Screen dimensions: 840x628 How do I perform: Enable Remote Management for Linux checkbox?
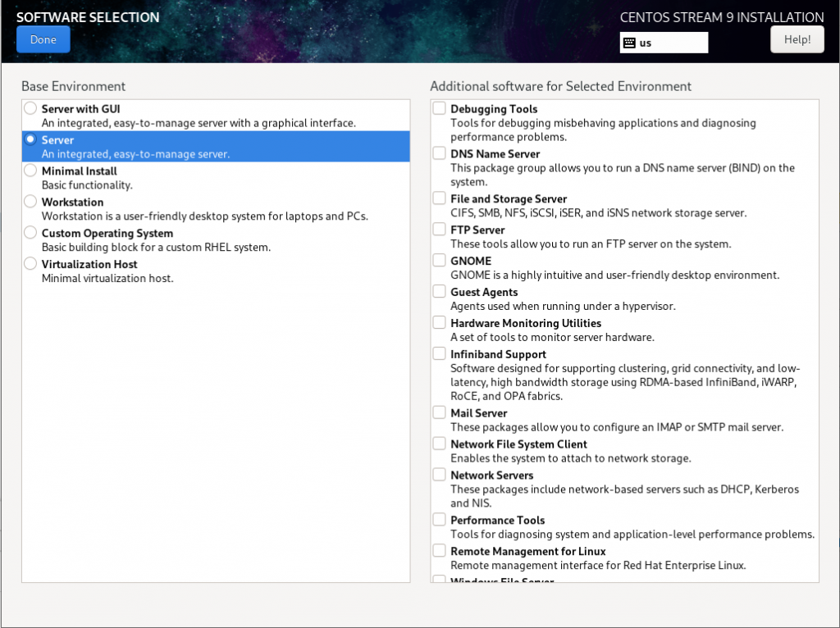coord(440,550)
